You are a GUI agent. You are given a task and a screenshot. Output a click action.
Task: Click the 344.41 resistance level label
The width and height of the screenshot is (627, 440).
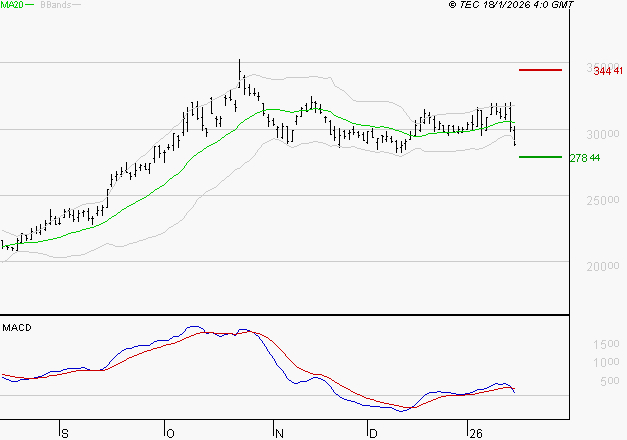pyautogui.click(x=608, y=71)
